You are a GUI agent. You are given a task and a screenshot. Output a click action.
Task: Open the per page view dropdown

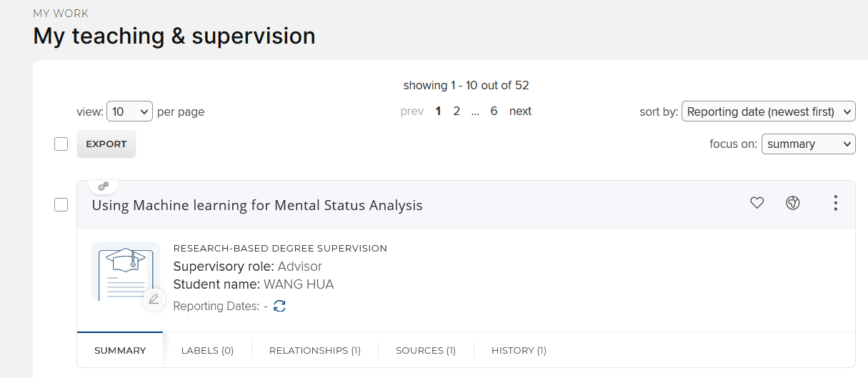129,111
